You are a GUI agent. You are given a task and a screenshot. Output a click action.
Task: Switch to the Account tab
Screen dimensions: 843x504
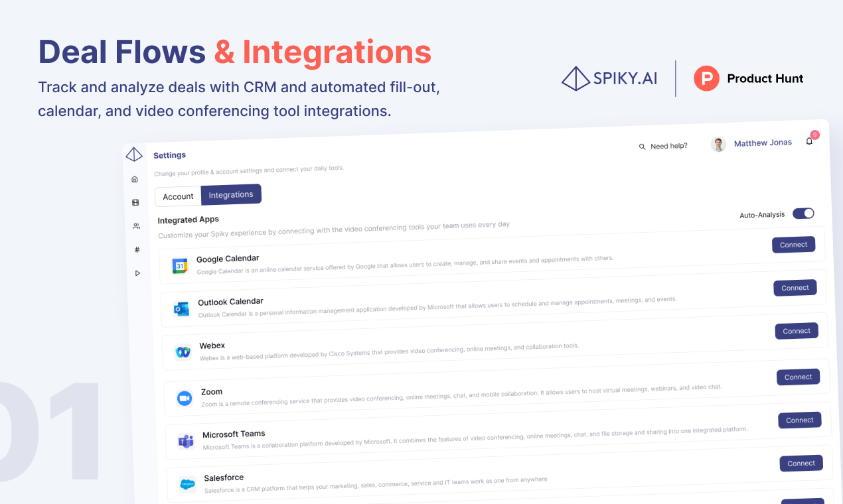[178, 196]
